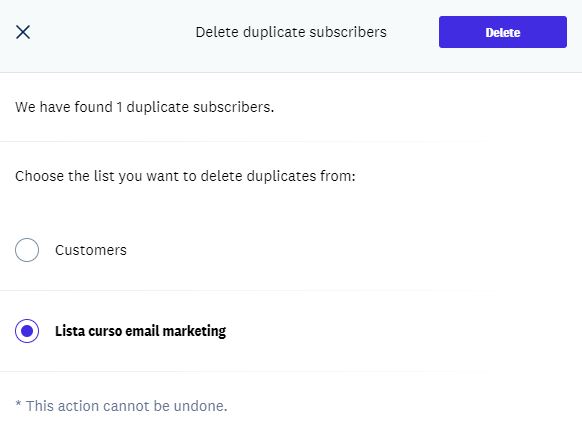Click the Delete duplicate subscribers title
This screenshot has height=428, width=582.
click(291, 32)
